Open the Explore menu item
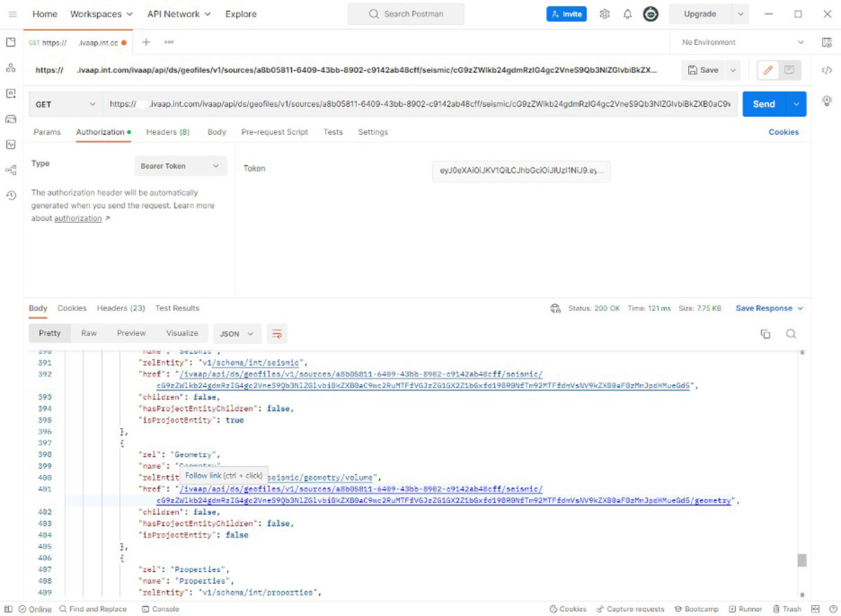This screenshot has height=616, width=841. tap(240, 14)
